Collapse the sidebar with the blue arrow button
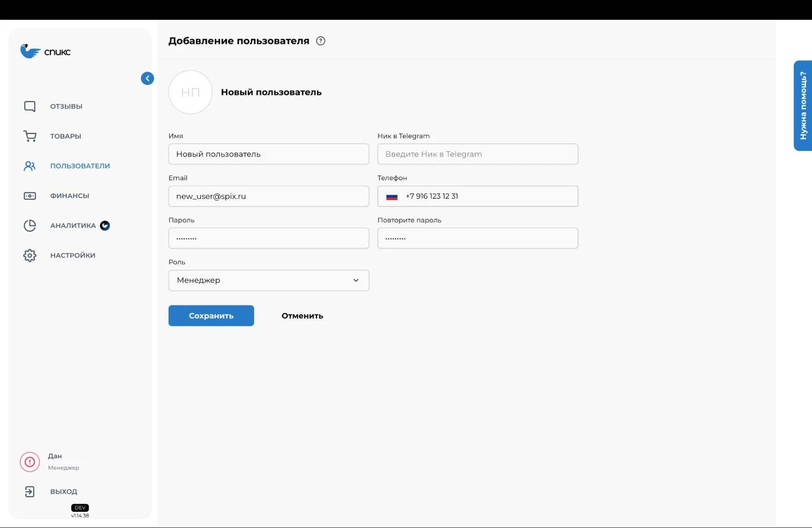The width and height of the screenshot is (812, 528). pos(147,78)
